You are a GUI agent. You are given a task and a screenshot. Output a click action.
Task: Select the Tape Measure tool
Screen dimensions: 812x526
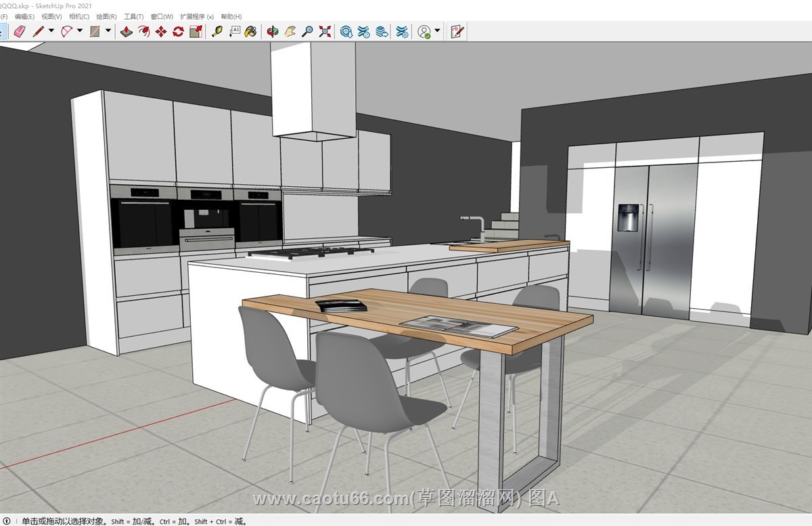217,31
